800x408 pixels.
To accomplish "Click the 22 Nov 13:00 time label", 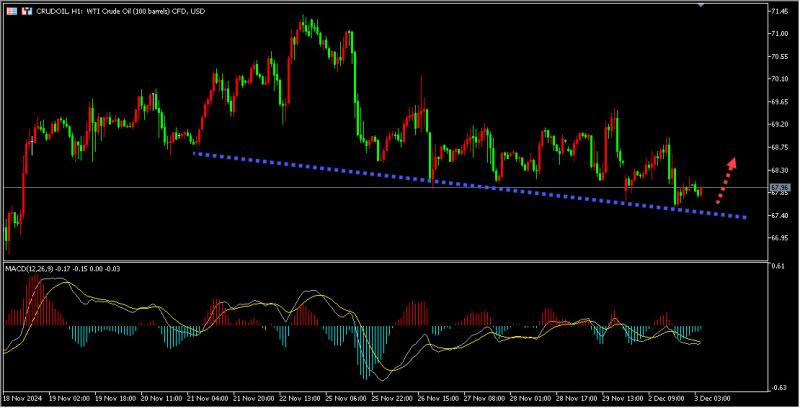I will point(299,398).
